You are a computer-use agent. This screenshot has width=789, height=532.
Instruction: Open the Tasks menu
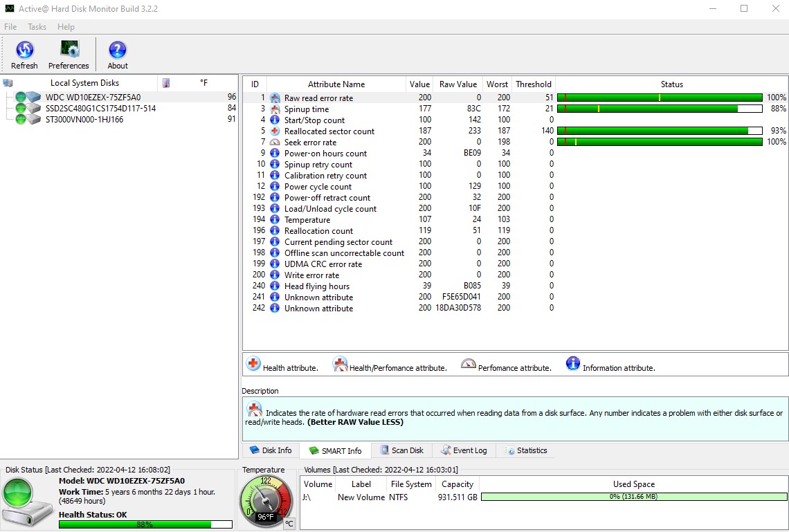click(37, 27)
